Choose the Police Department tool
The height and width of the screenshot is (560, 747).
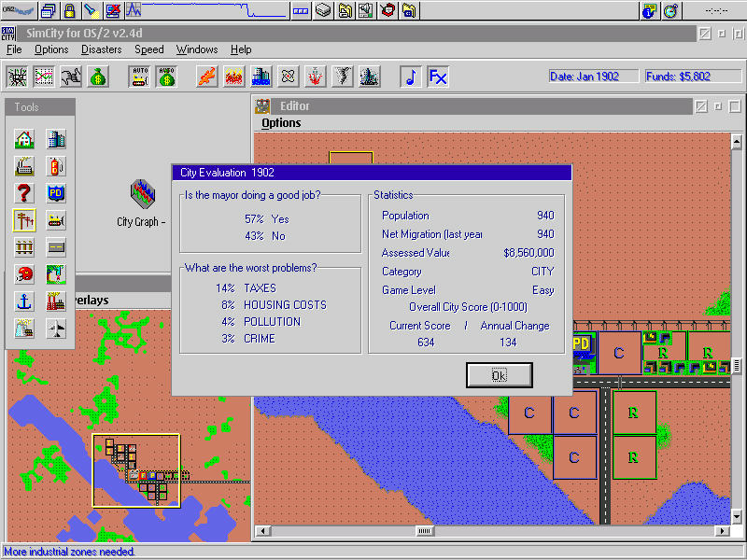[x=56, y=194]
